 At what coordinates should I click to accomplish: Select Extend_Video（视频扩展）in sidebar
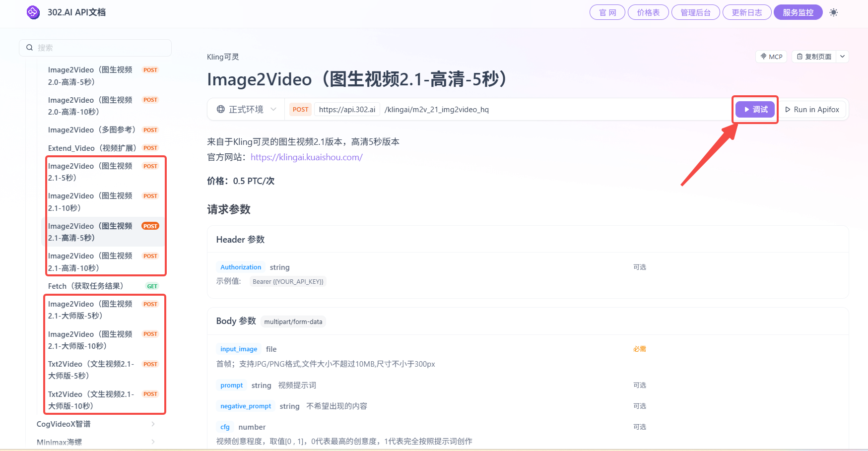[x=104, y=148]
